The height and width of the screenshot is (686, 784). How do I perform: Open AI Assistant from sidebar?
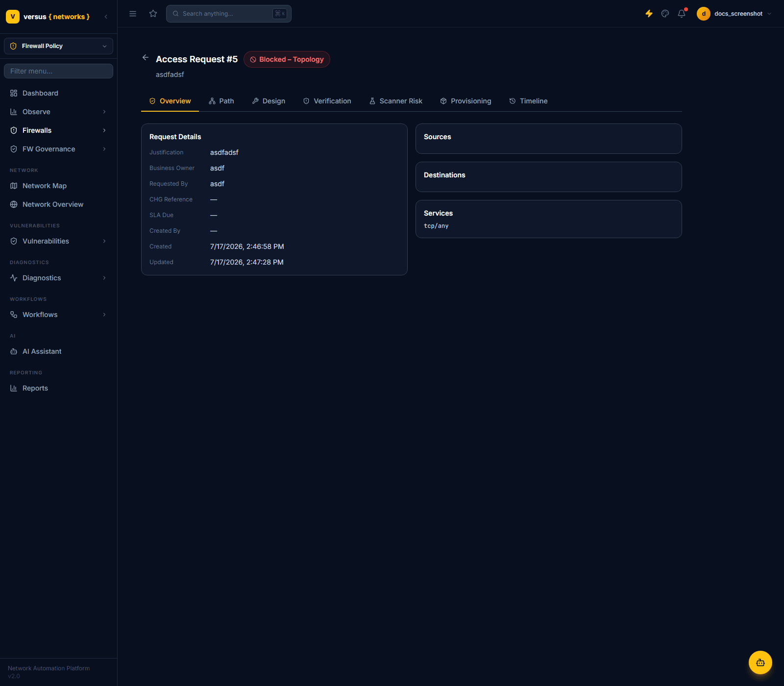(58, 351)
